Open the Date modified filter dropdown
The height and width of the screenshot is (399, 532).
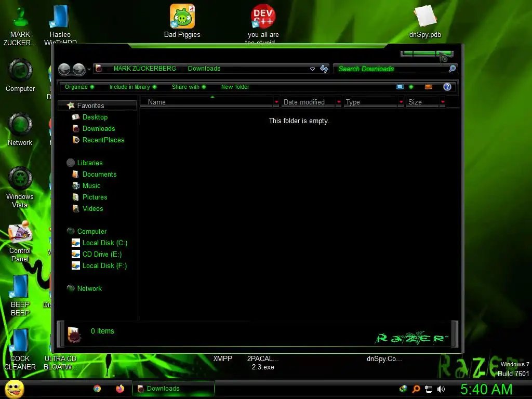339,102
